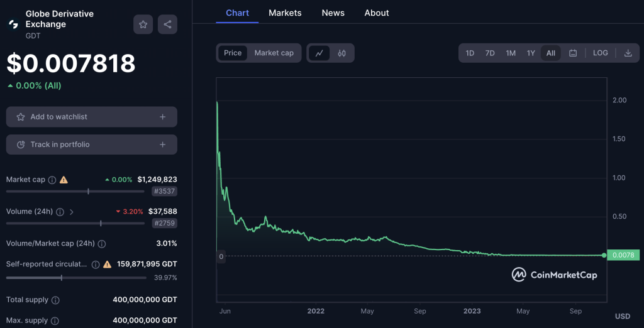Click the 39.97% circulating percentage
This screenshot has height=328, width=644.
165,278
